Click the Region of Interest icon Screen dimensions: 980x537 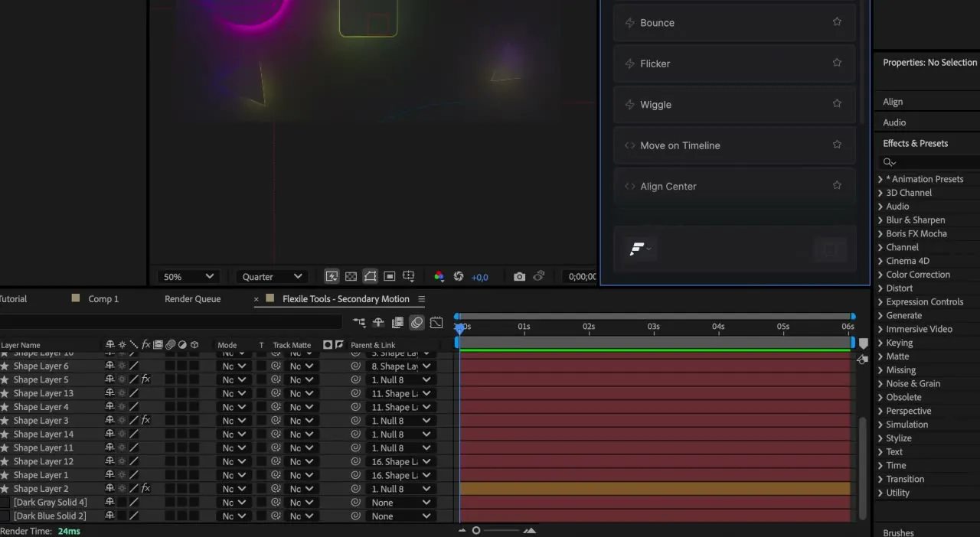coord(390,276)
